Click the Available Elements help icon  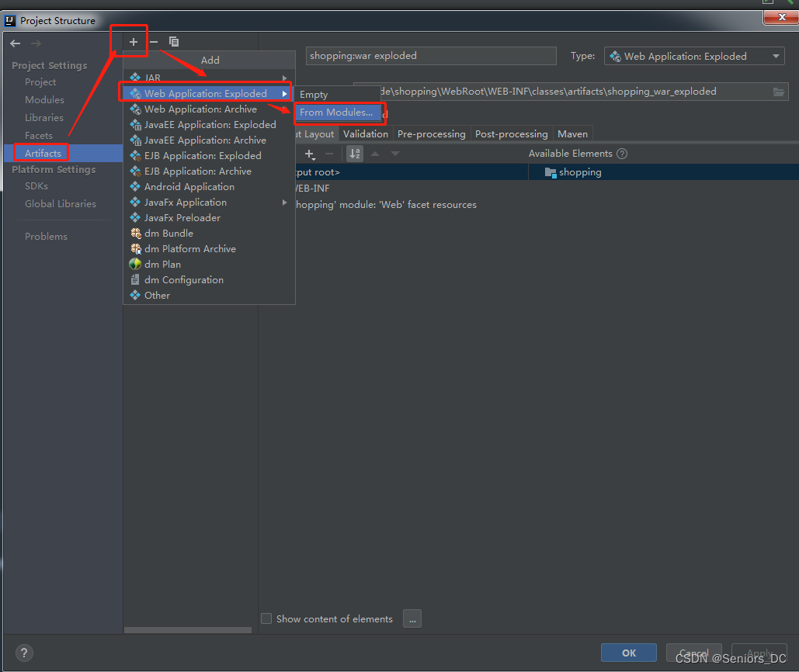point(622,154)
